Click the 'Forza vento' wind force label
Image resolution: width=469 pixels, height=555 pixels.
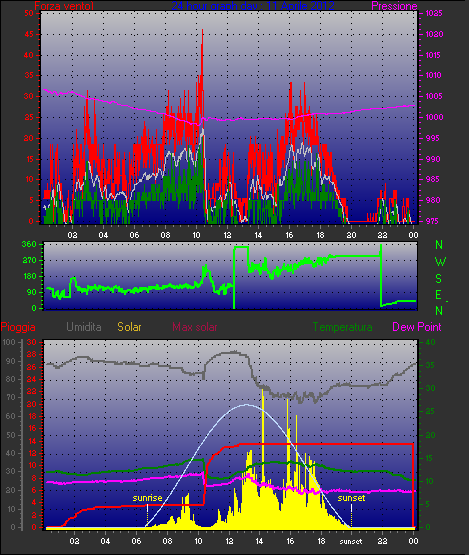click(x=63, y=6)
